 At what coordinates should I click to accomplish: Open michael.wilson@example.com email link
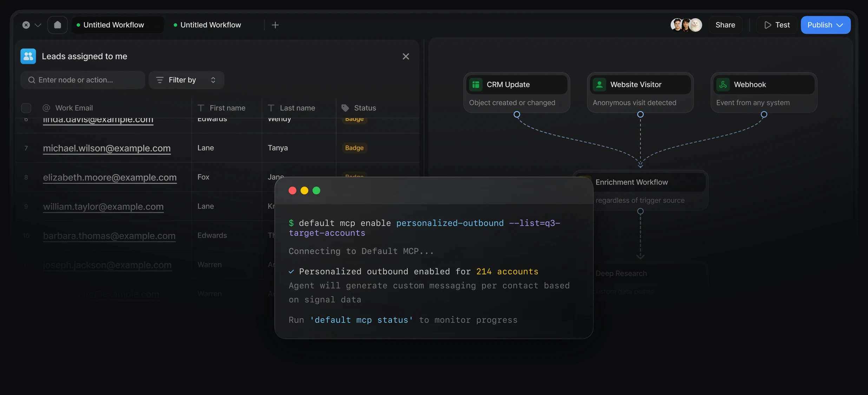[x=107, y=148]
